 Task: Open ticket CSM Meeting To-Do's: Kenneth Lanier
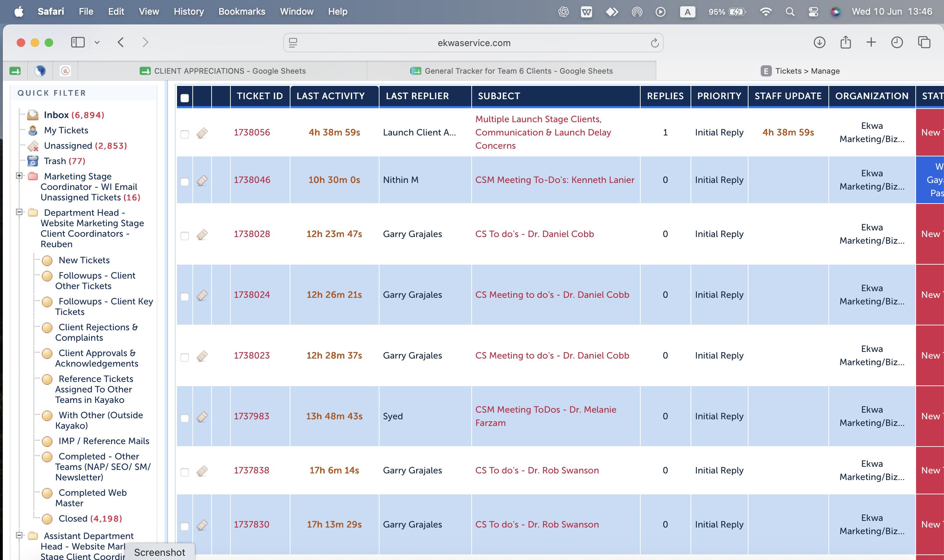coord(555,180)
